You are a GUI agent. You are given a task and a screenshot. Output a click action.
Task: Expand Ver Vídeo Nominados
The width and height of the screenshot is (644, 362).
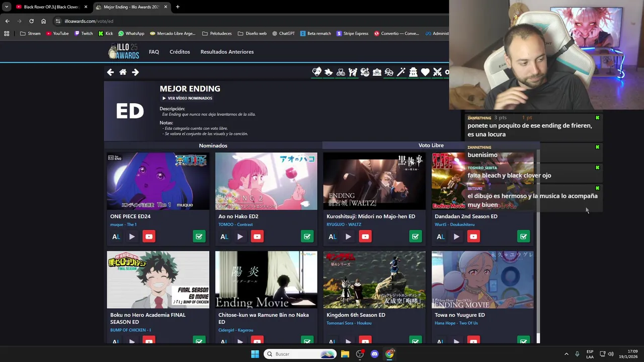click(x=187, y=98)
